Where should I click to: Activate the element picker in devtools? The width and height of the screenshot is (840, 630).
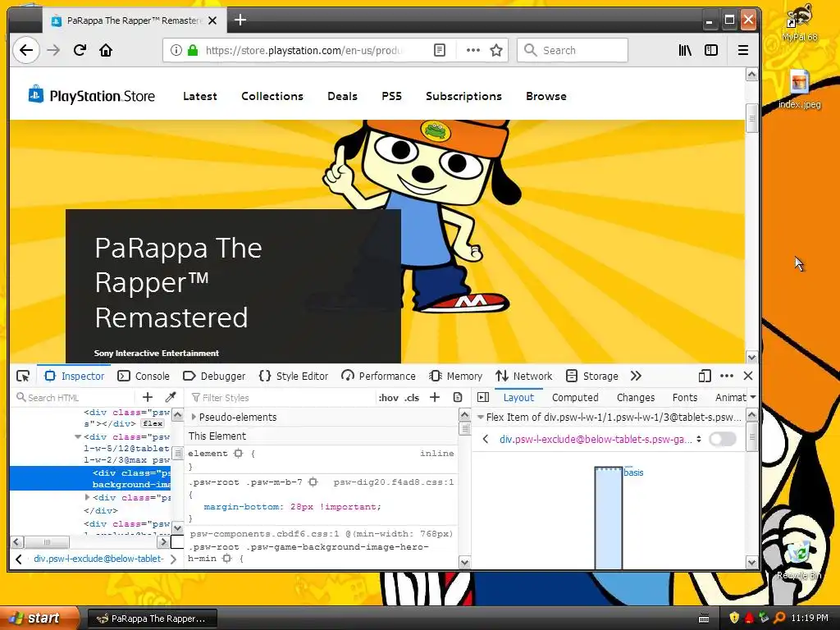pos(23,376)
